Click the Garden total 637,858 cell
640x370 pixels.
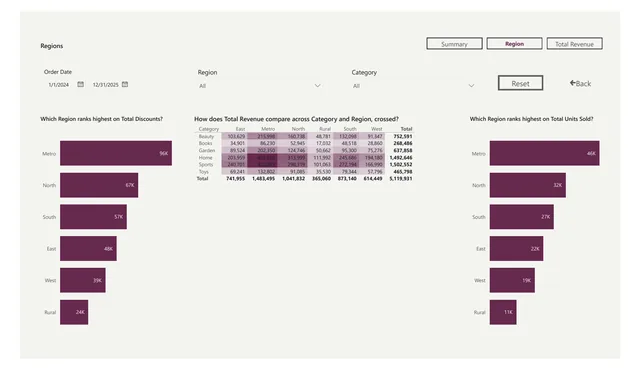click(x=402, y=151)
